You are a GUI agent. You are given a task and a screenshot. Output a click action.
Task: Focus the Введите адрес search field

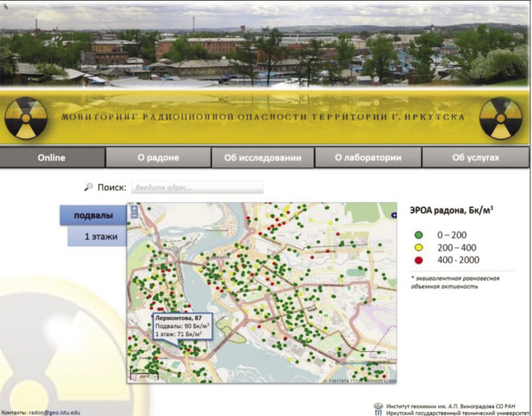pyautogui.click(x=198, y=187)
